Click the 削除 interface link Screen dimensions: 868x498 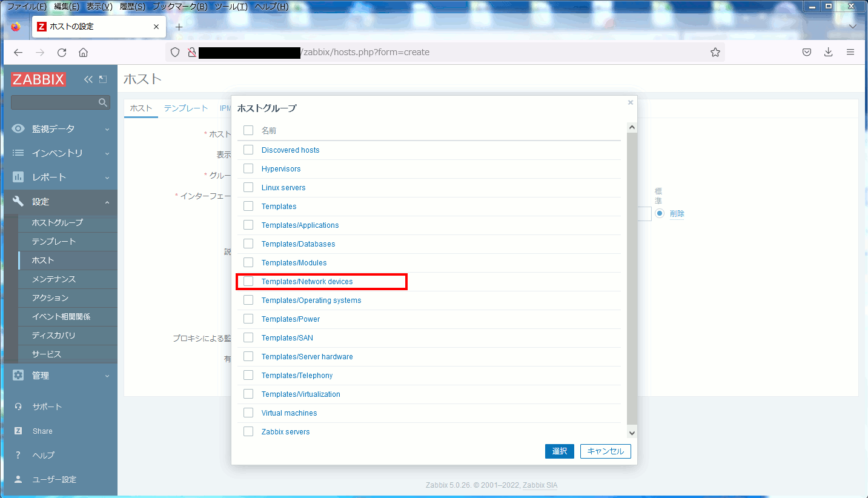(677, 213)
